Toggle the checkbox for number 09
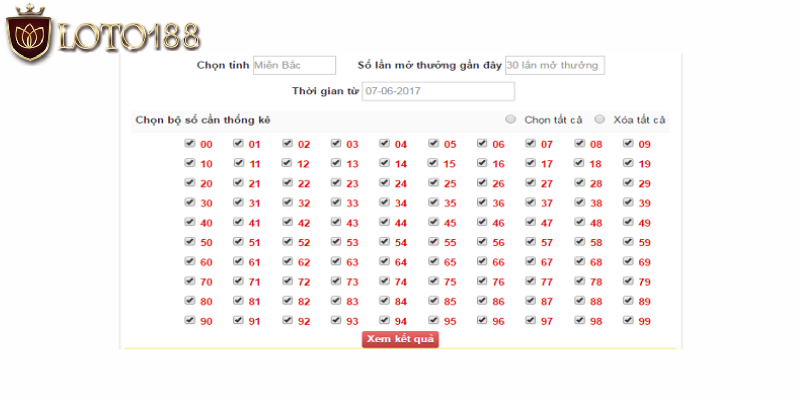This screenshot has height=400, width=800. tap(628, 143)
